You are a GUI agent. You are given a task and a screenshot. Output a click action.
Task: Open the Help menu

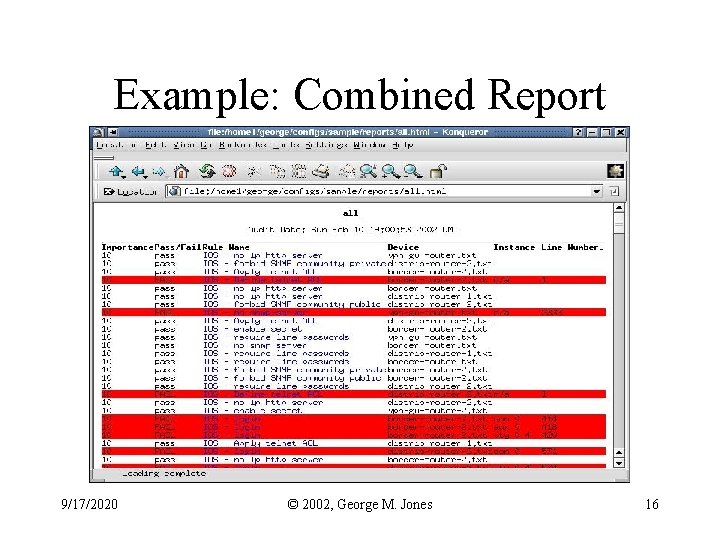click(x=403, y=145)
